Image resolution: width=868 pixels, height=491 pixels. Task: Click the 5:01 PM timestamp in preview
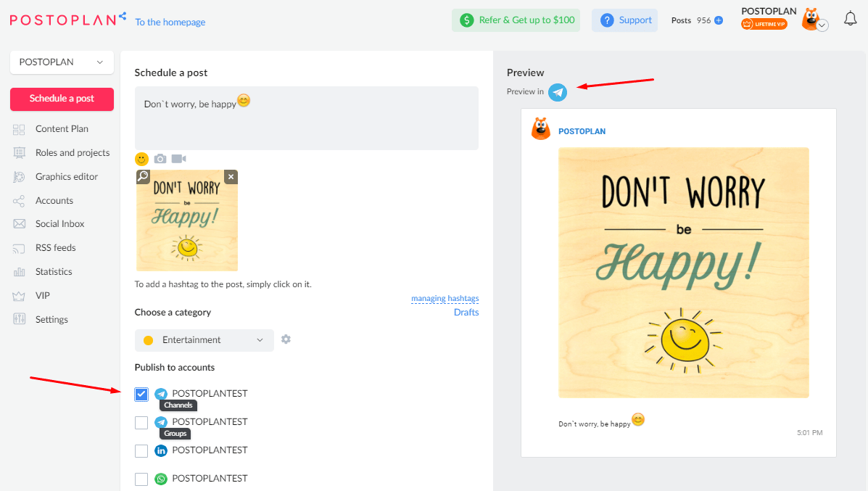point(810,432)
